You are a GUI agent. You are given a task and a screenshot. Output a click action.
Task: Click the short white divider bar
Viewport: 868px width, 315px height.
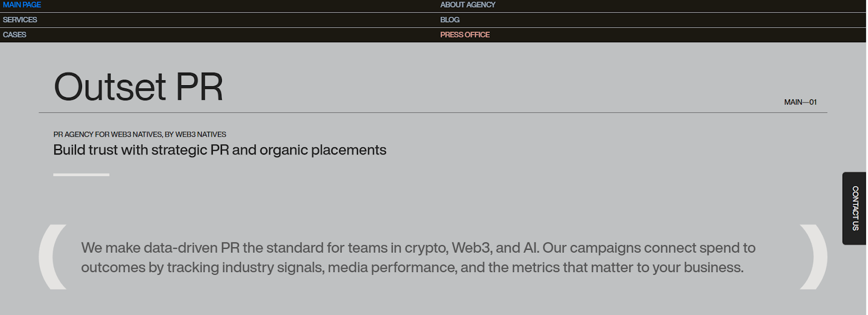(x=81, y=175)
